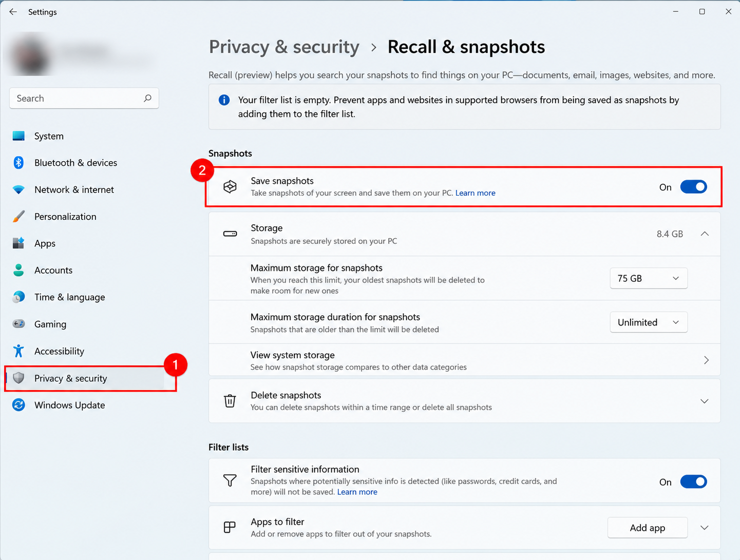
Task: Click the Windows Update sync icon
Action: tap(18, 405)
